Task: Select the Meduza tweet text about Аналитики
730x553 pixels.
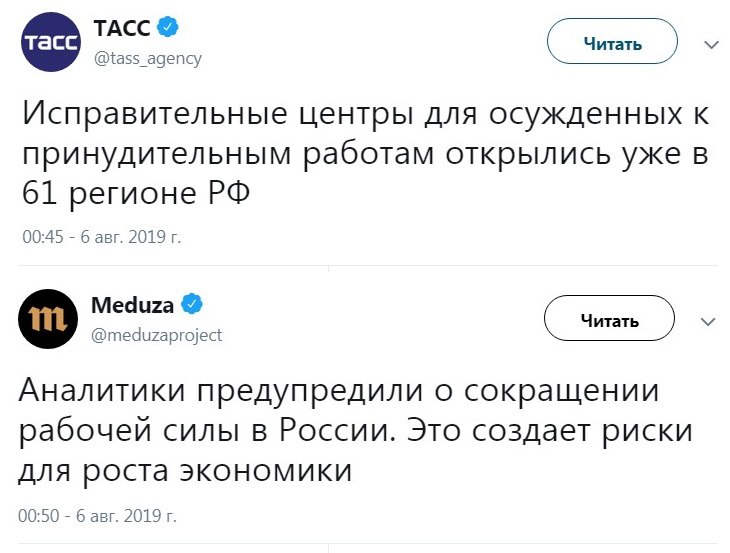Action: click(356, 431)
